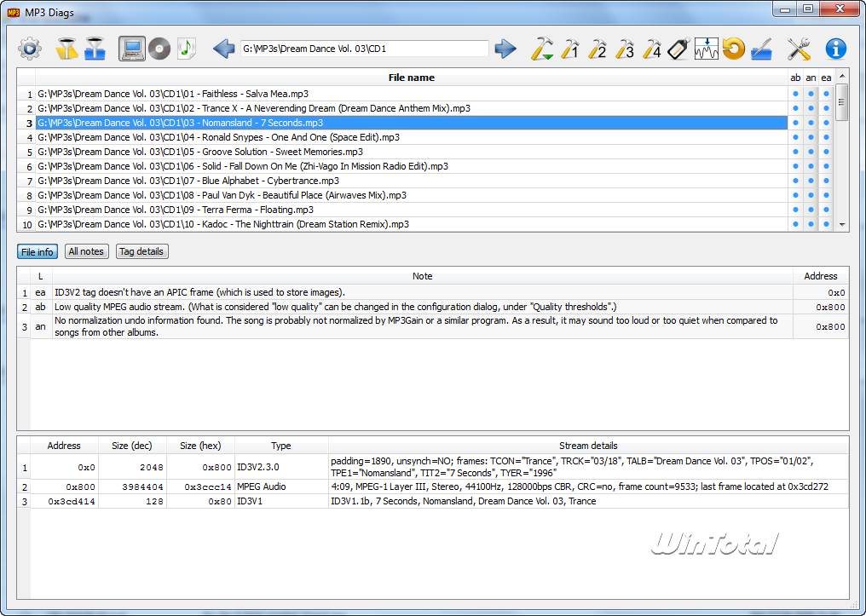Open the blue directory filter funnel

point(95,49)
